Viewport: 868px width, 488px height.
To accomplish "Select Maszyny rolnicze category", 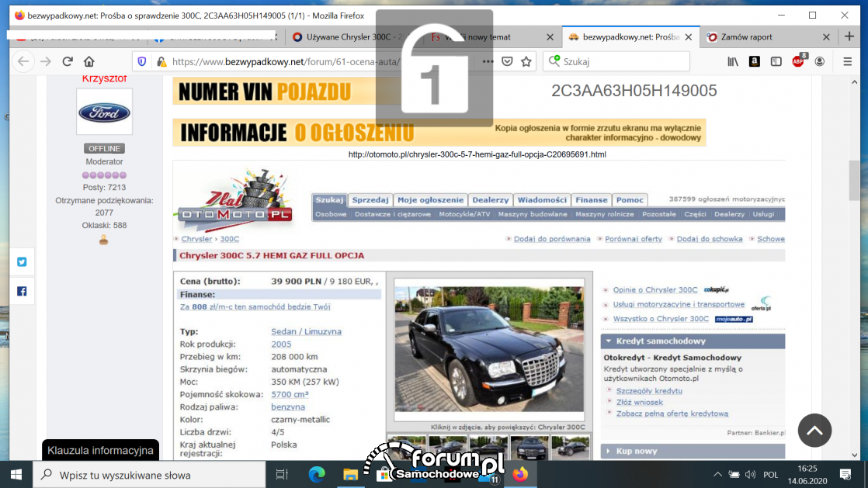I will (x=605, y=214).
